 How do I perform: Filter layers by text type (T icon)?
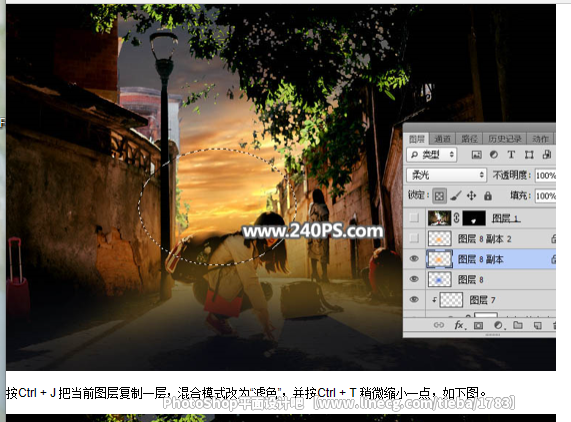coord(511,155)
